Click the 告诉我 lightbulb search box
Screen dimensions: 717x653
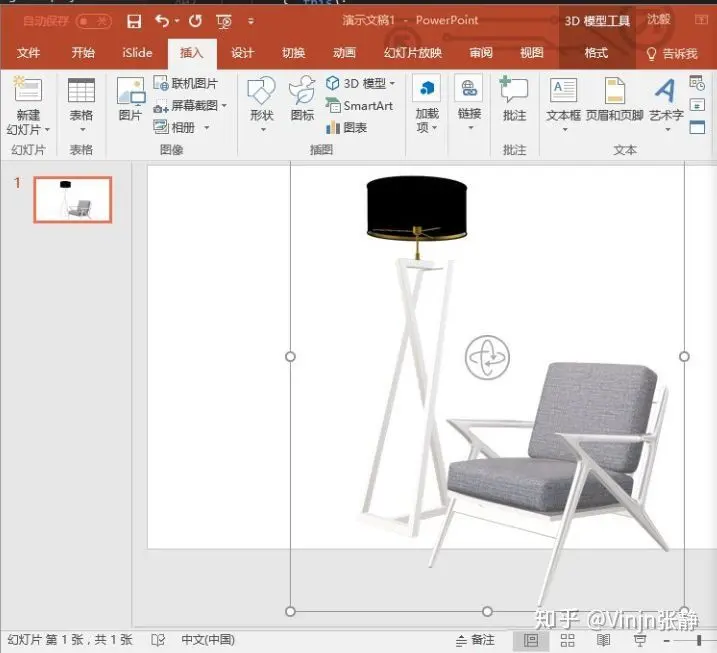[x=672, y=54]
